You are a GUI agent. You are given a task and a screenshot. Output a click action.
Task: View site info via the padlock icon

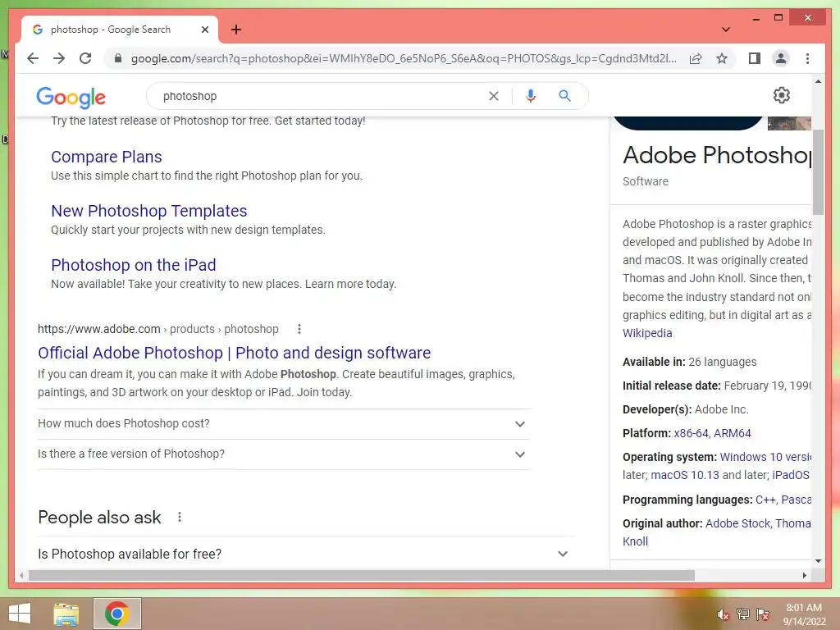[x=118, y=58]
